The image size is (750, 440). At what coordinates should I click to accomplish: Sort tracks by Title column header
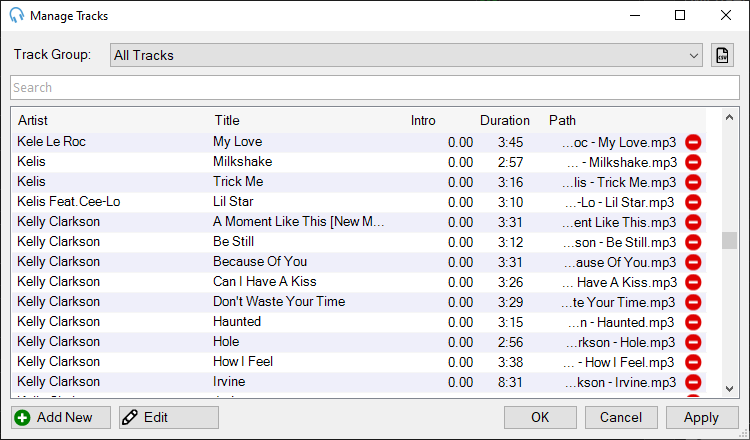point(227,121)
